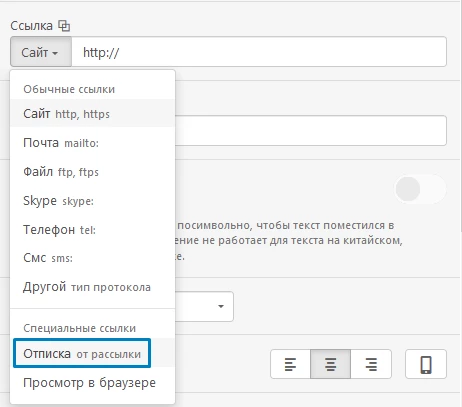Align text center
Image resolution: width=462 pixels, height=407 pixels.
click(x=330, y=364)
